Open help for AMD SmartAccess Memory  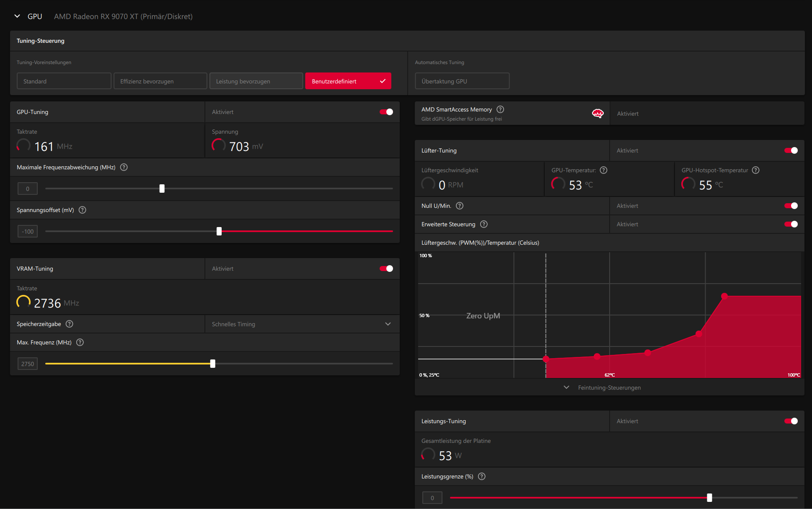pos(500,109)
